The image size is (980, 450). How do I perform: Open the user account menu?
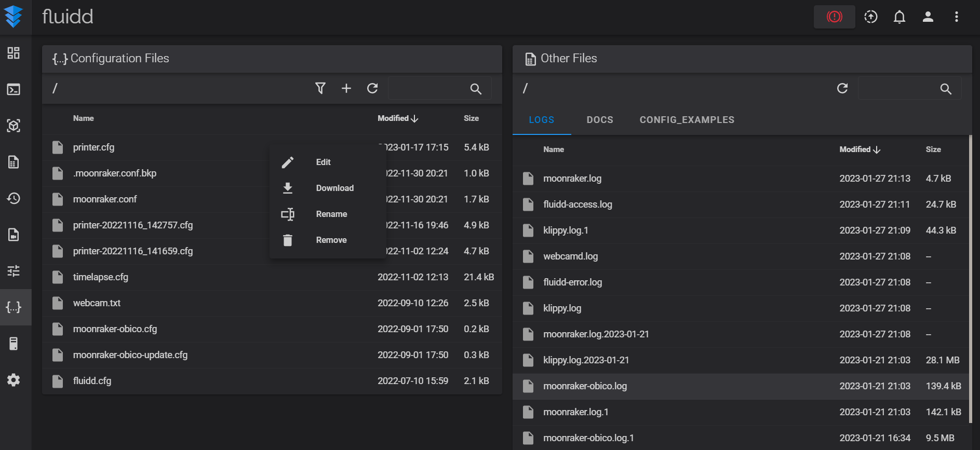pyautogui.click(x=928, y=17)
